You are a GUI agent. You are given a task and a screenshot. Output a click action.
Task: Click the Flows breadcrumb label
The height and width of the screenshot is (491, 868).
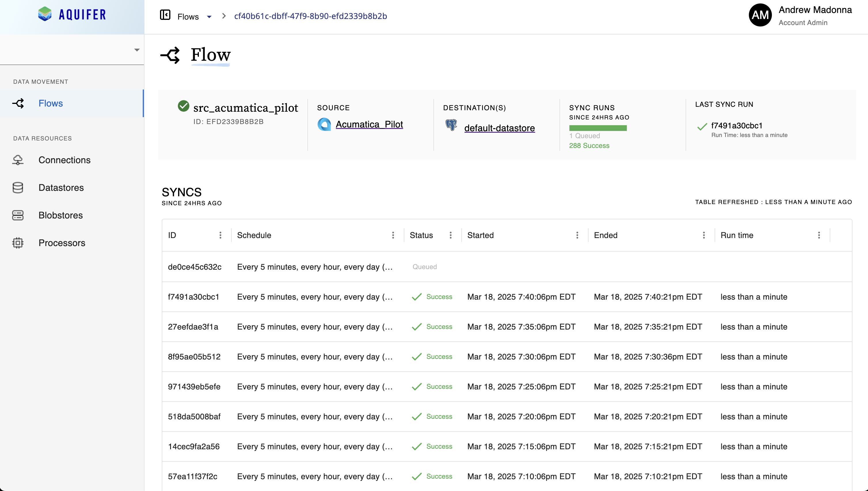point(188,16)
